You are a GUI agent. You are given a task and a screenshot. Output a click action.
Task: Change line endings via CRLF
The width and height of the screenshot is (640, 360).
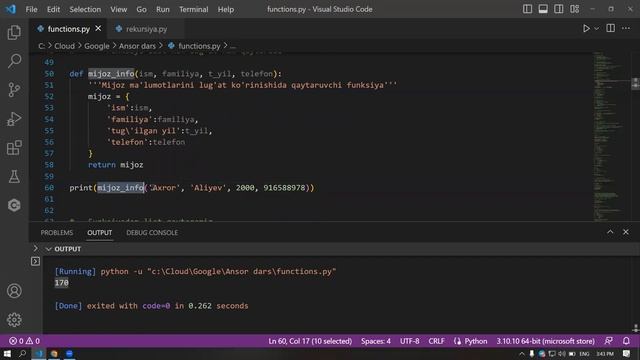click(x=436, y=341)
